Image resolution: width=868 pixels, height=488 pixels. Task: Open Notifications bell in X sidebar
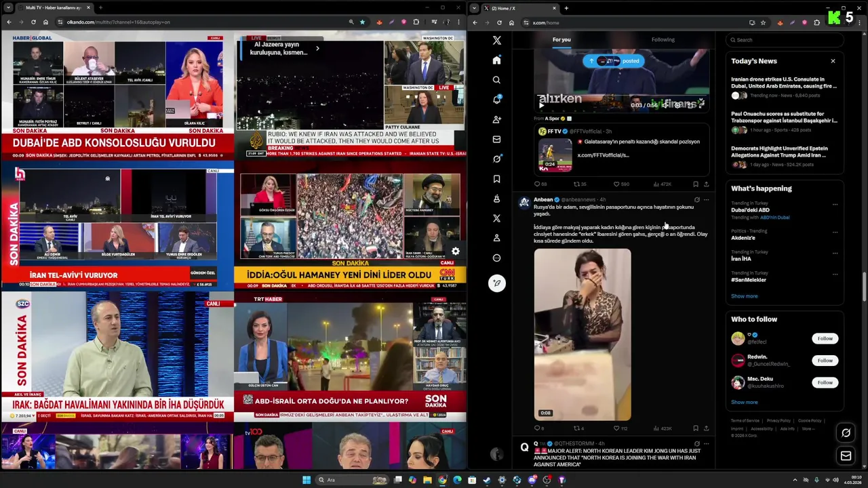click(496, 100)
